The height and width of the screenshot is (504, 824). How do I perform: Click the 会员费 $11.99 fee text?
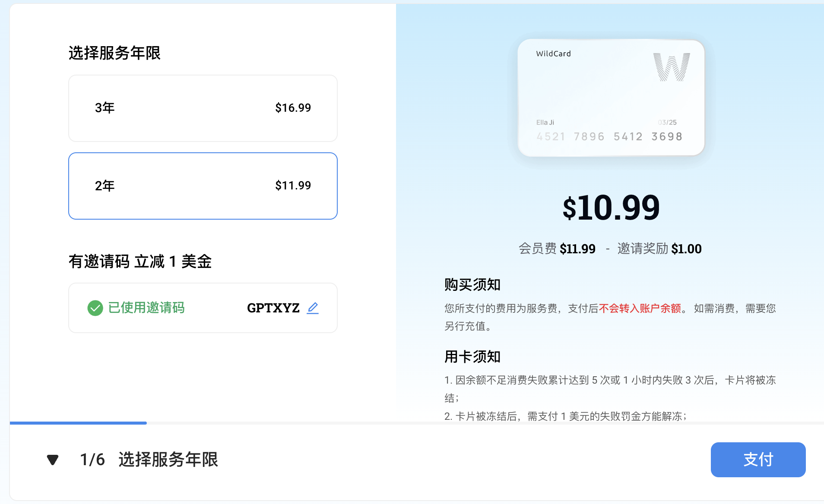click(x=557, y=249)
